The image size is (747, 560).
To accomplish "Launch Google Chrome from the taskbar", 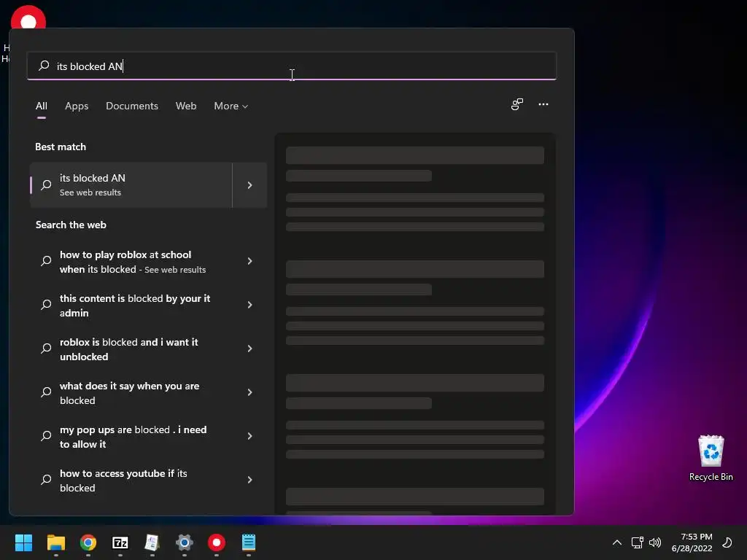I will [88, 542].
